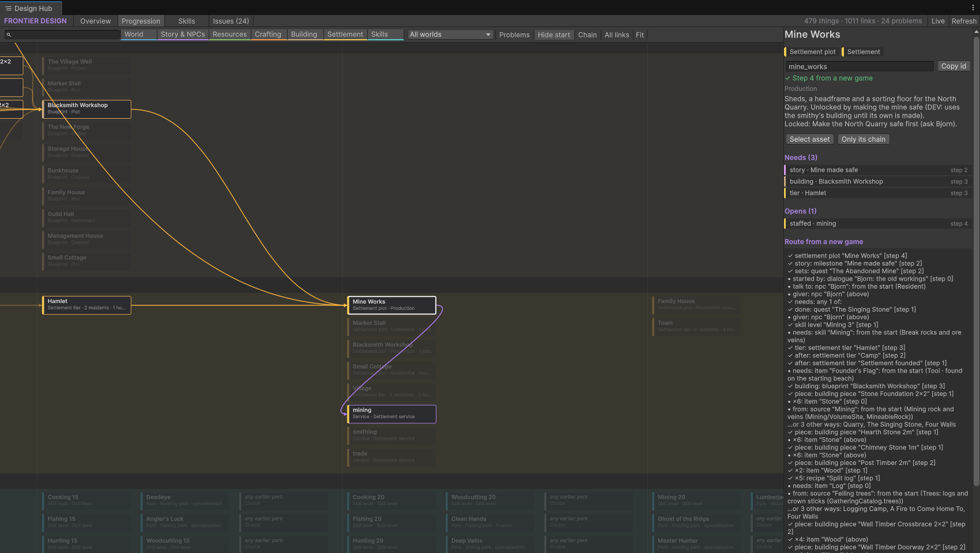Switch to the Progression tab
Image resolution: width=980 pixels, height=553 pixels.
tap(141, 21)
